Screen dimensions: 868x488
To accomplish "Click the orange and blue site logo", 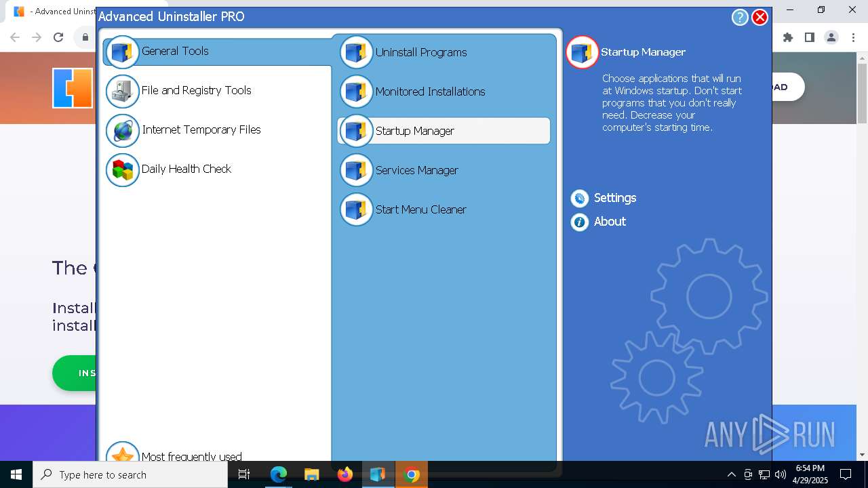I will click(x=73, y=87).
